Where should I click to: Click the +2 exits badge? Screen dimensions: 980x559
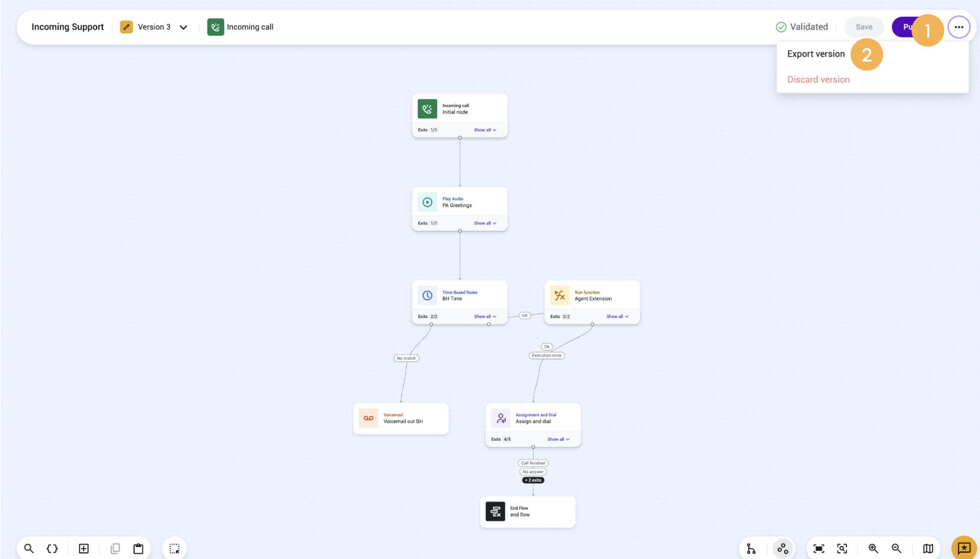[533, 480]
